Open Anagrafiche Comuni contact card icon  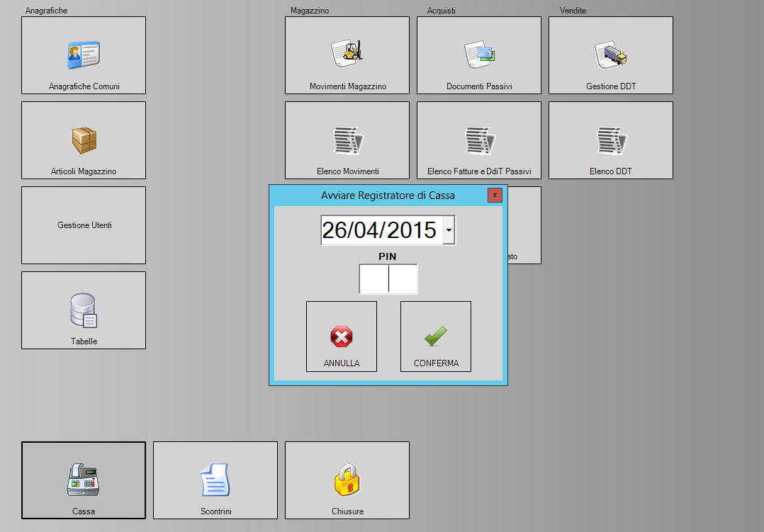tap(84, 55)
